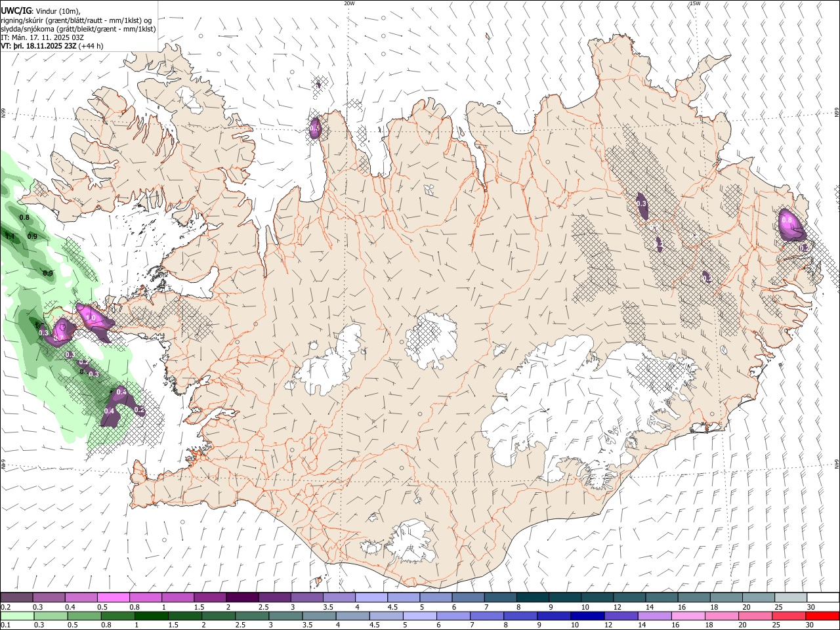Pick the bright red lower swatch after 30
This screenshot has height=630, width=840.
(x=823, y=616)
